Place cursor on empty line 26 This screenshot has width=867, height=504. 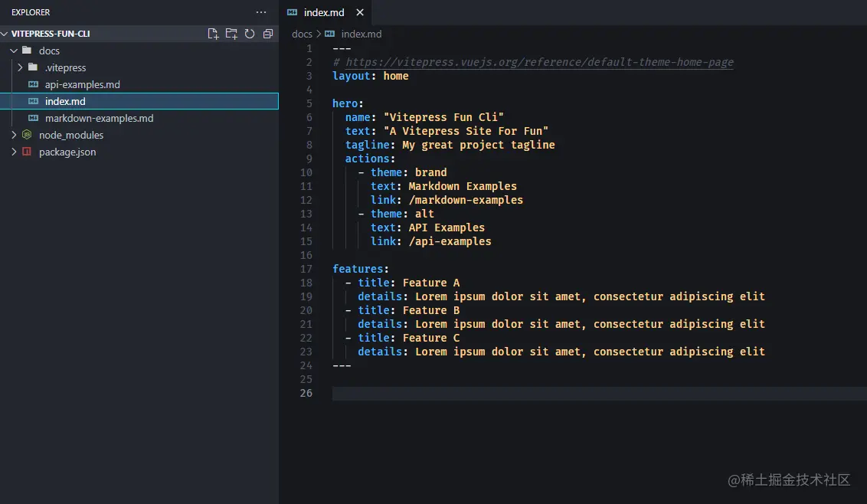tap(600, 394)
